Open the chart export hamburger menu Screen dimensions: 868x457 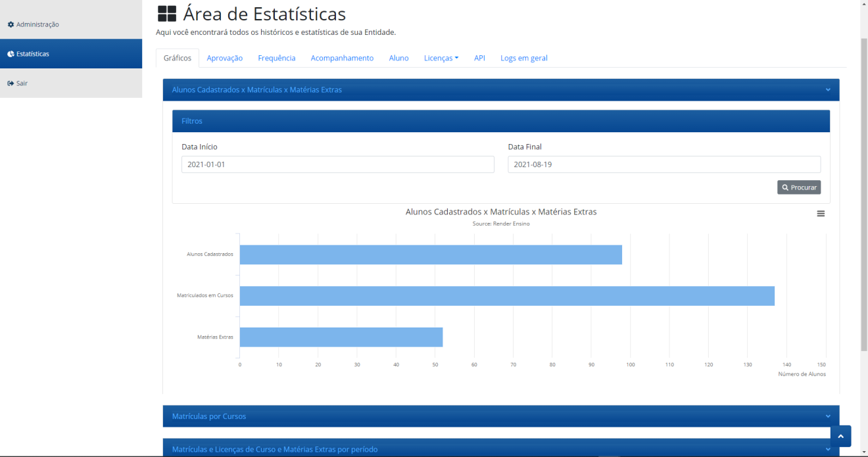pos(821,213)
